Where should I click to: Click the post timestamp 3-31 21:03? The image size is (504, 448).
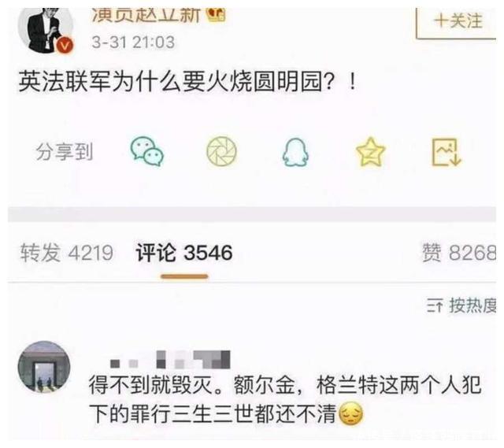[133, 42]
